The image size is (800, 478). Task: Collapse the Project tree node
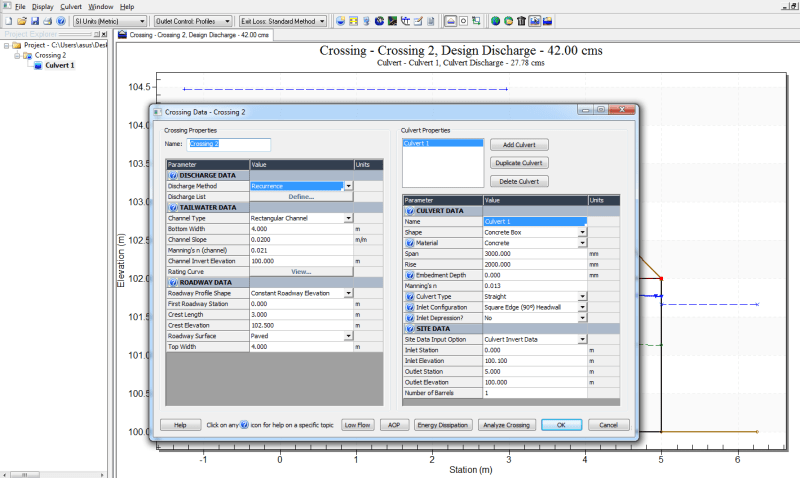[7, 45]
